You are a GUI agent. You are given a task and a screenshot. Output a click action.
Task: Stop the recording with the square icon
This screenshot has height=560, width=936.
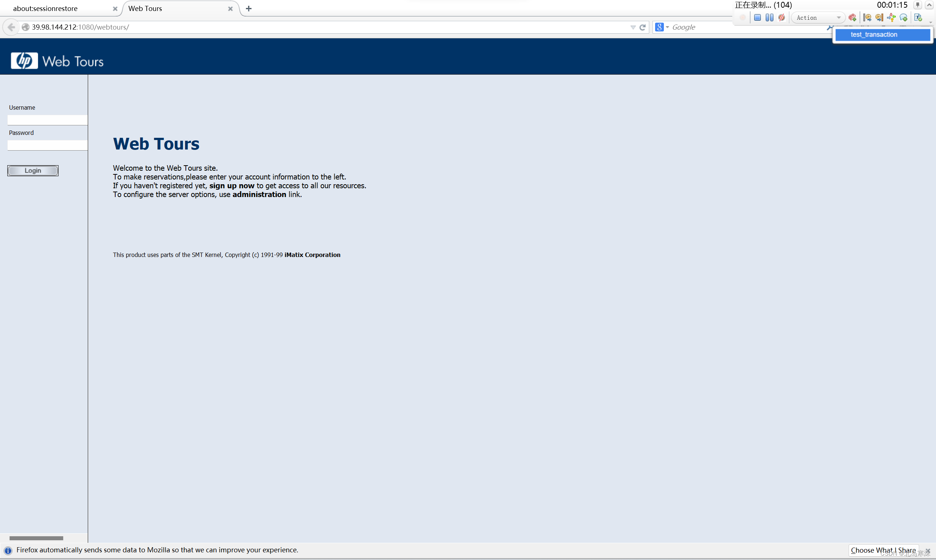757,18
